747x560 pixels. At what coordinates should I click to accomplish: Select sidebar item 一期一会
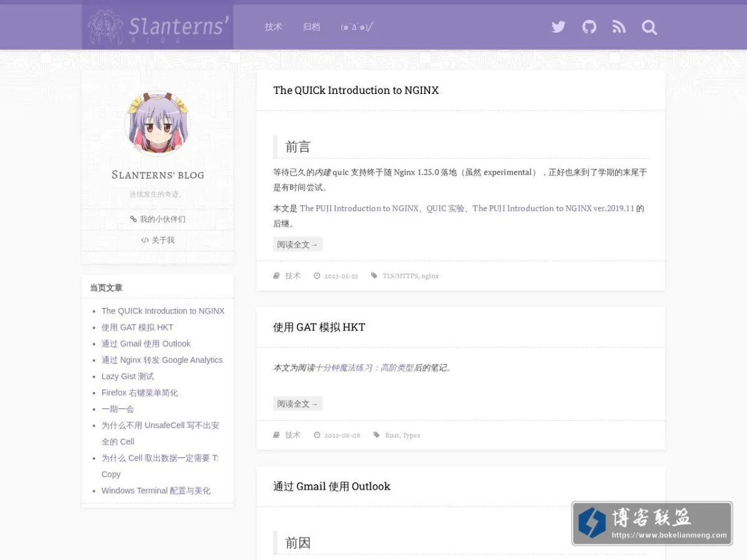click(118, 409)
